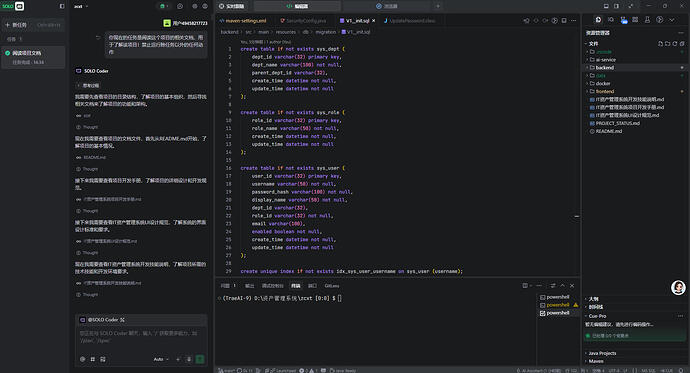Select the 阅读项目文档 task item
The height and width of the screenshot is (373, 690).
coord(33,57)
